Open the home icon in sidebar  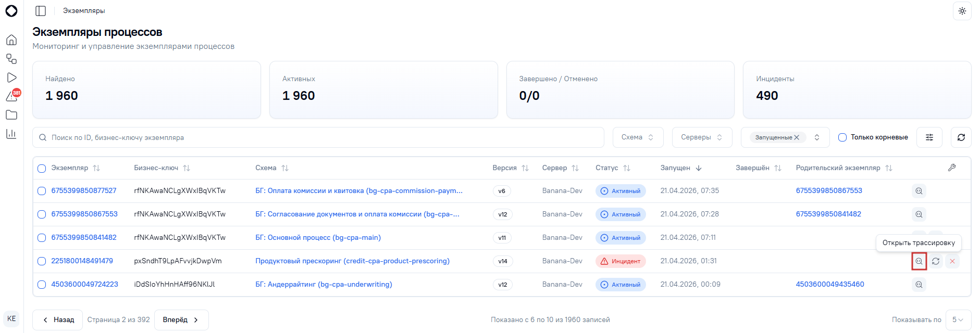click(11, 40)
